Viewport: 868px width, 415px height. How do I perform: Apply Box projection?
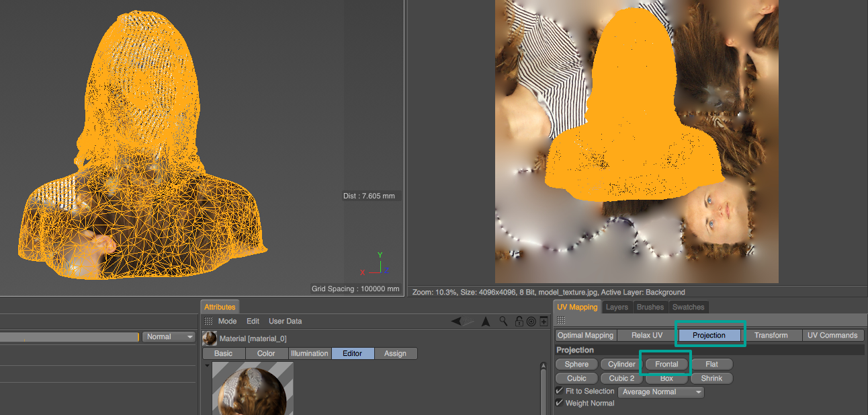pos(666,378)
